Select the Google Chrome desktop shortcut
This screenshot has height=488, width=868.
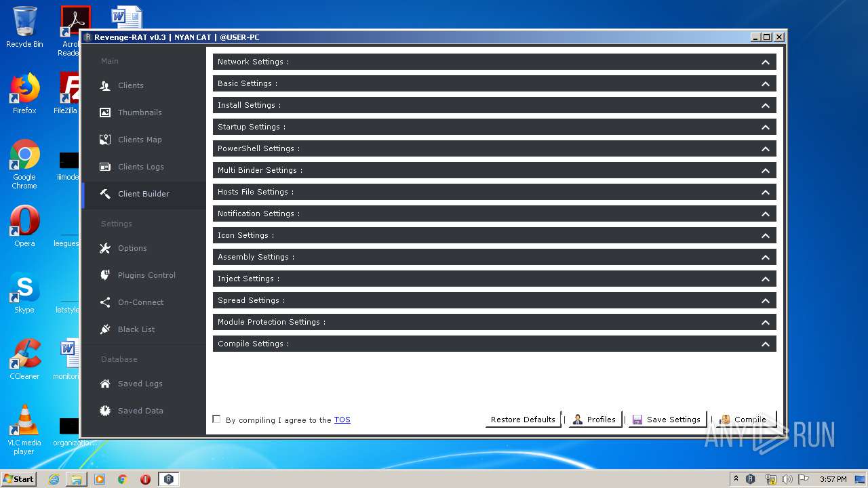tap(24, 164)
